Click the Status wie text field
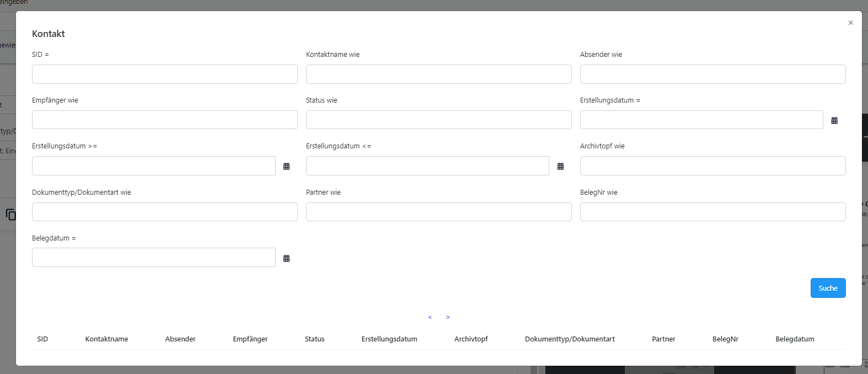868x374 pixels. [438, 120]
